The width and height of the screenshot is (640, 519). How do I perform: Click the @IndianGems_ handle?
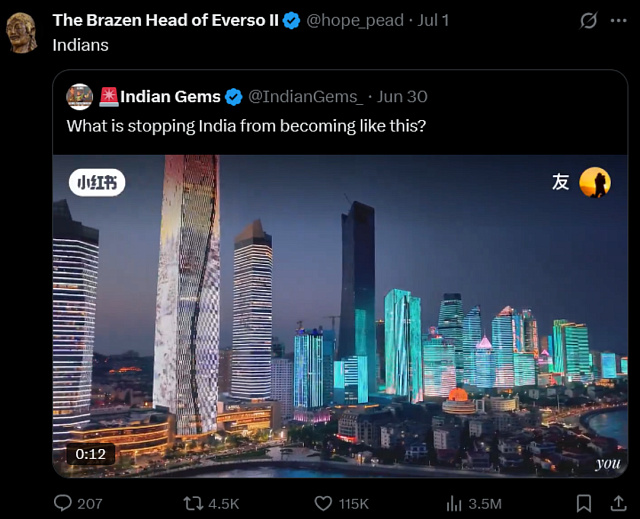[305, 97]
